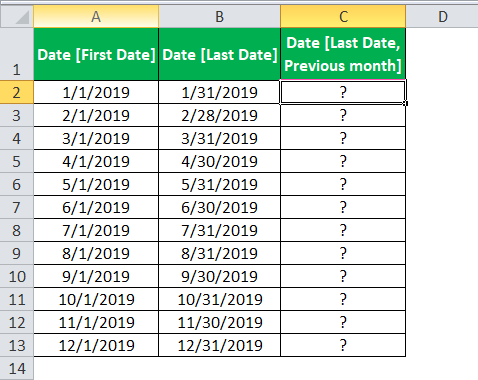Click the Date [First Date] header cell
478x380 pixels.
[96, 54]
